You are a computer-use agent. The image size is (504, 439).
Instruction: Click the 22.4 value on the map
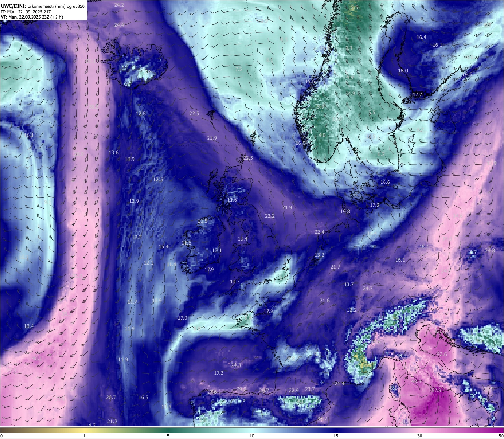click(x=319, y=232)
